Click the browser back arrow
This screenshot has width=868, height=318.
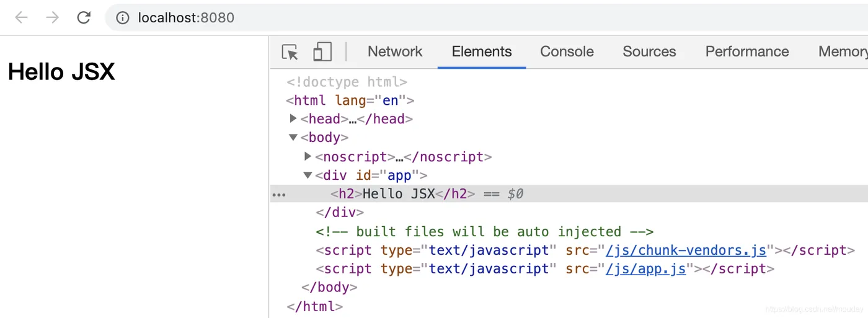pyautogui.click(x=22, y=17)
